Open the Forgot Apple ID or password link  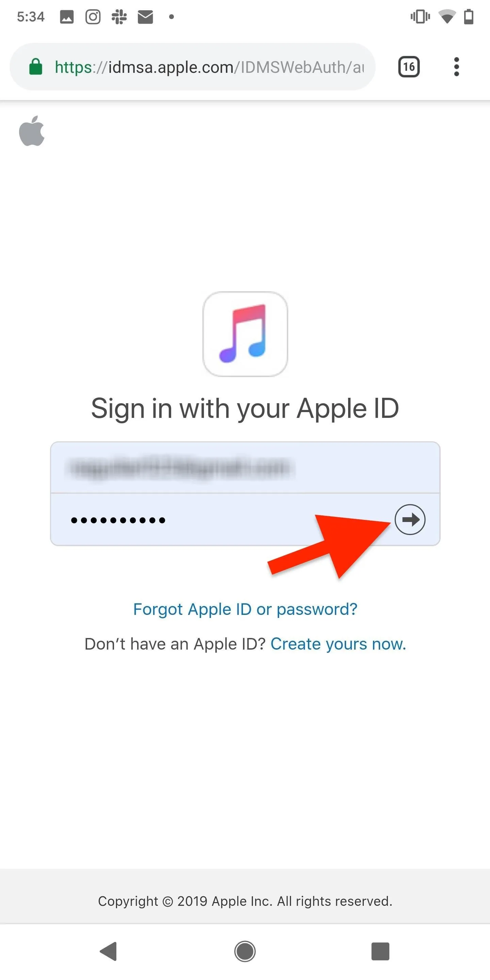(x=245, y=609)
